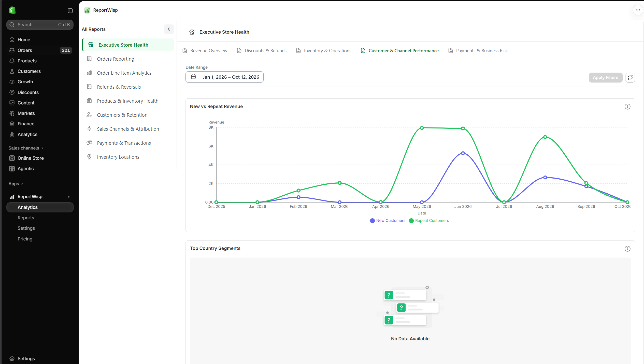Viewport: 644px width, 364px height.
Task: Open Orders Reporting report
Action: click(128, 59)
